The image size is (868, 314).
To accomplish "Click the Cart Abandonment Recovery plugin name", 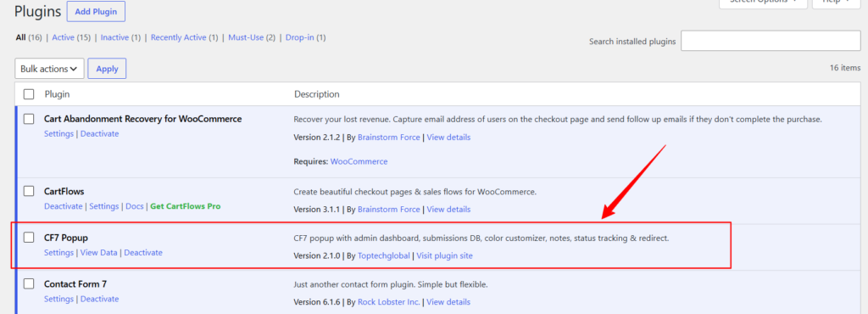I will point(142,119).
